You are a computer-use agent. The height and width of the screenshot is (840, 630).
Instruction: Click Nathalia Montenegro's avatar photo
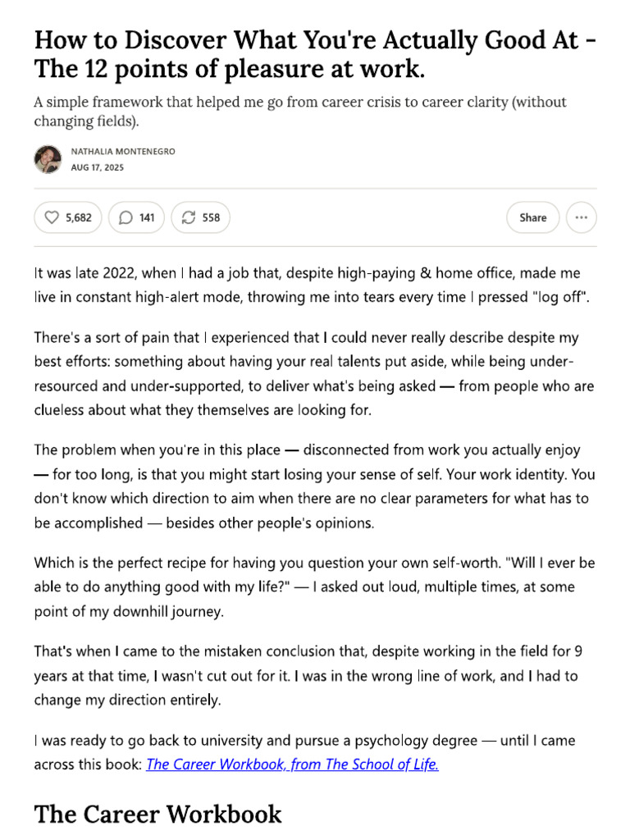pos(48,159)
